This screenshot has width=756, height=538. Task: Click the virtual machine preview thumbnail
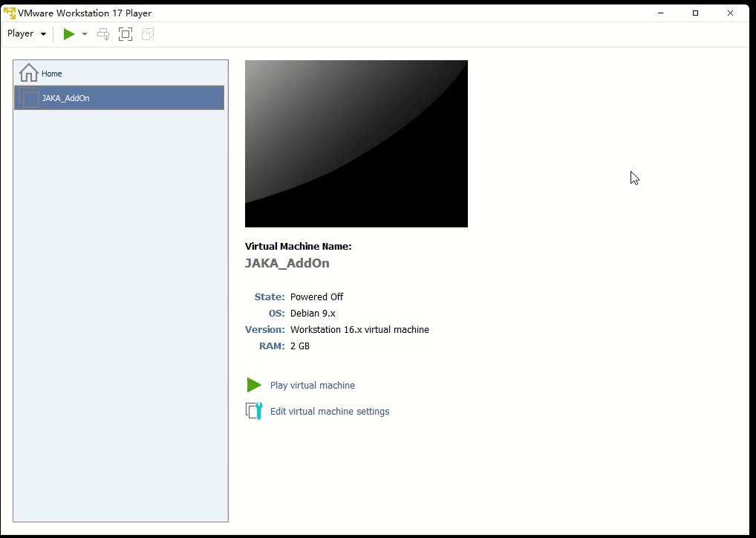click(x=356, y=143)
